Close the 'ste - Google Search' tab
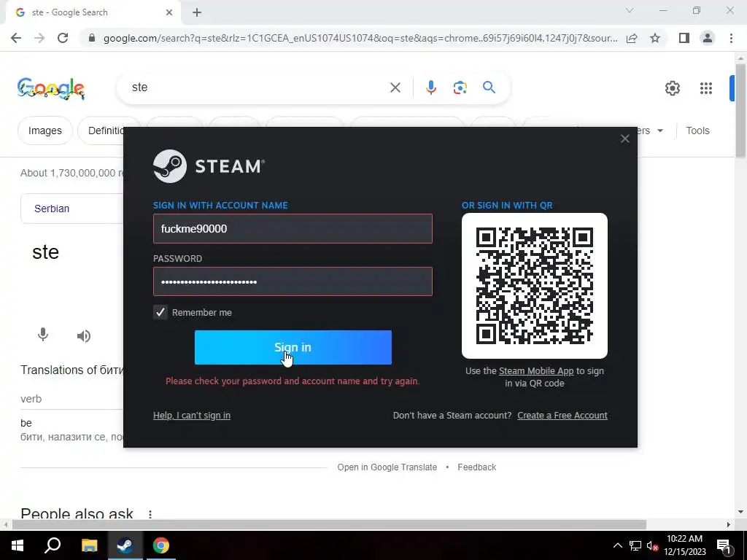 click(169, 12)
